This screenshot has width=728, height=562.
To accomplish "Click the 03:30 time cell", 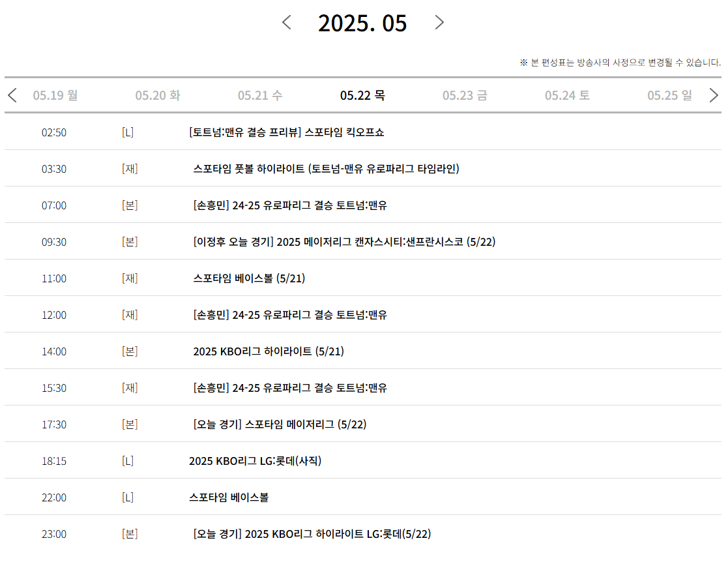I will (x=54, y=169).
